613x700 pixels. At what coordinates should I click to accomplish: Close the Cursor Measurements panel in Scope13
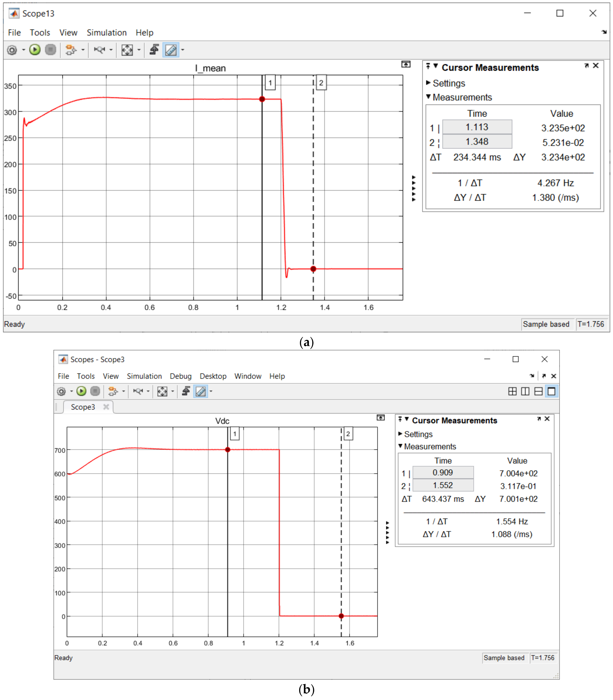tap(596, 65)
